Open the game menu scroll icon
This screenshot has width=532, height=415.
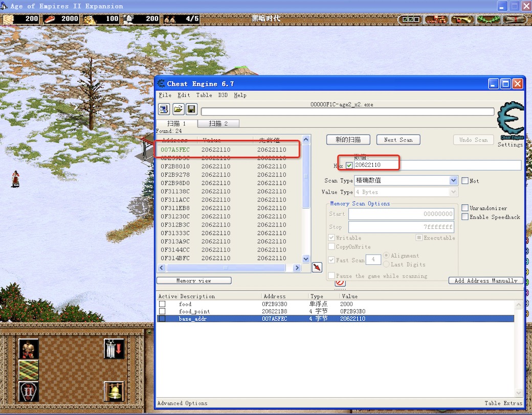click(x=515, y=19)
